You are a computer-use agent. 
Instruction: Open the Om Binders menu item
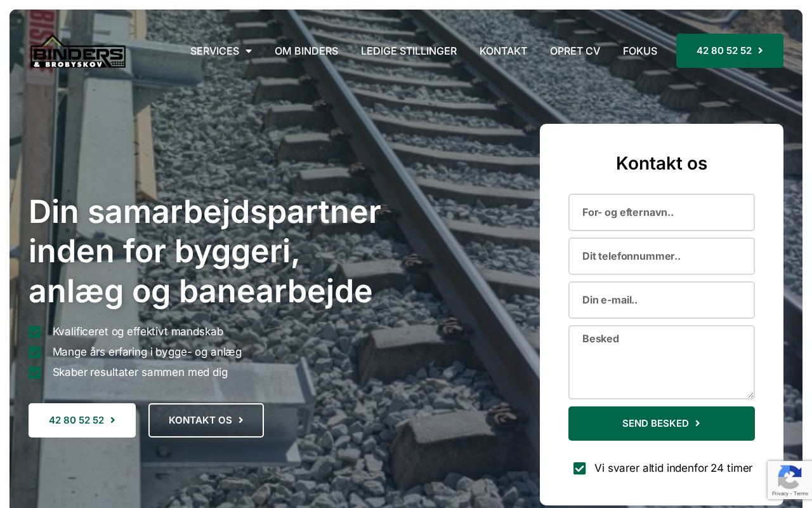pyautogui.click(x=306, y=51)
